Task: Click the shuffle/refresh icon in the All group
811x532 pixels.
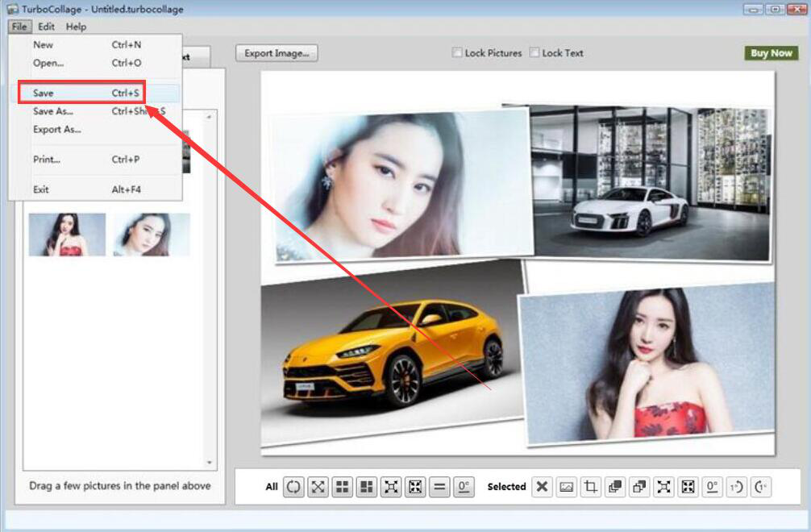Action: (293, 487)
